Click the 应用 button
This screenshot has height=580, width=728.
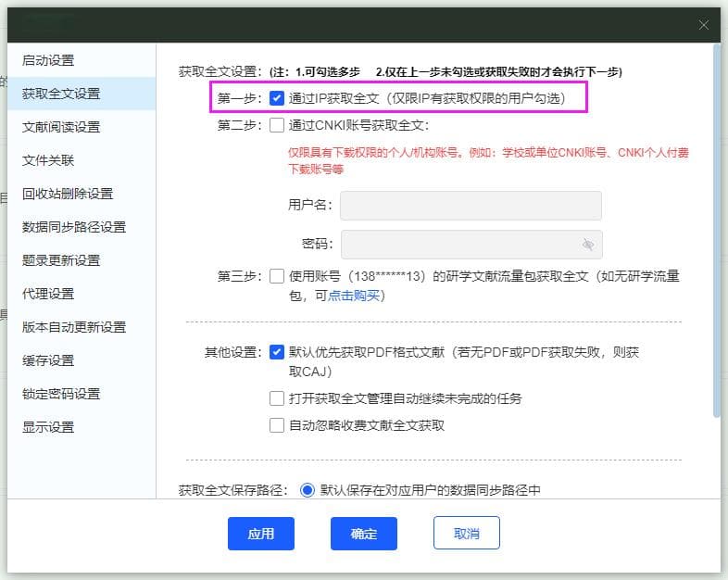(261, 534)
